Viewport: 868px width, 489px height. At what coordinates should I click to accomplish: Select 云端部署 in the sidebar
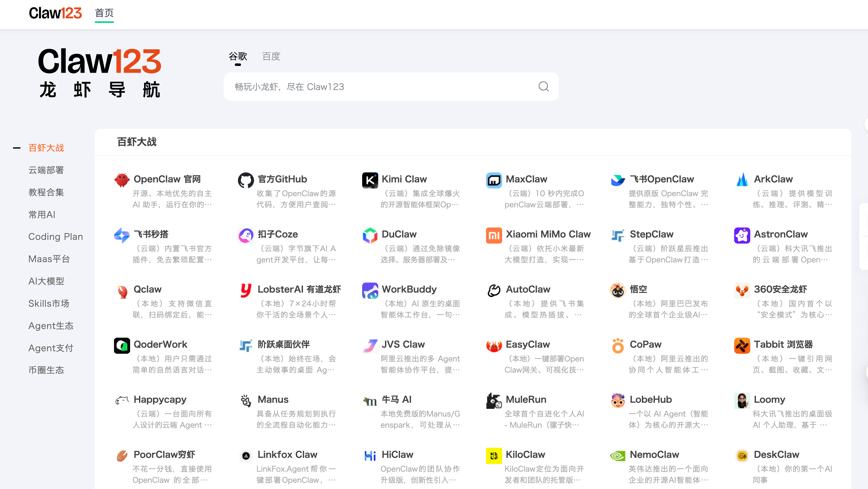(x=46, y=170)
